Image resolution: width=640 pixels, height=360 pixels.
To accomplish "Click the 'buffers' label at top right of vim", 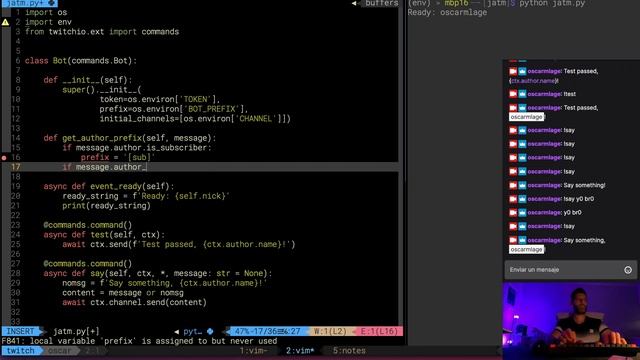I will click(381, 3).
